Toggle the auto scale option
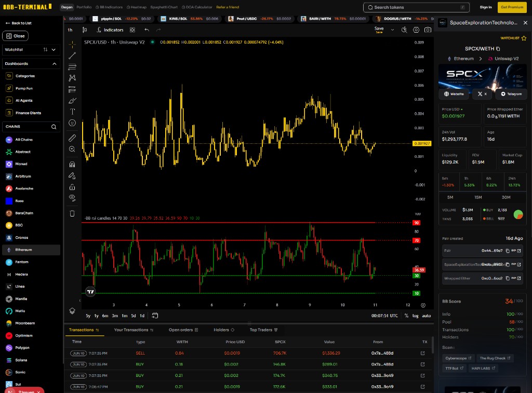Screen dimensions: 532x393 coord(427,316)
